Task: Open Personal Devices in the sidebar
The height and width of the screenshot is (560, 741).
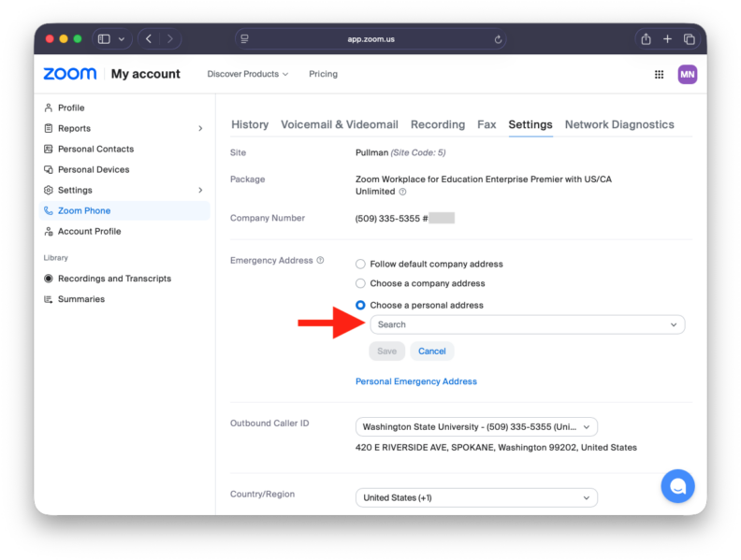Action: click(x=94, y=169)
